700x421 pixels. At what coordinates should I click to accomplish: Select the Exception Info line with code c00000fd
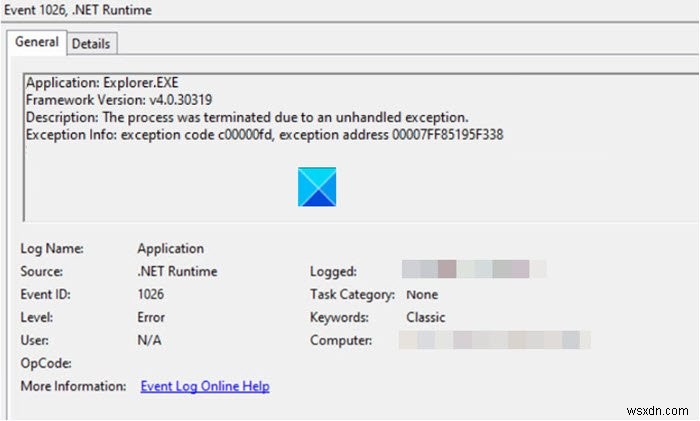click(x=265, y=135)
